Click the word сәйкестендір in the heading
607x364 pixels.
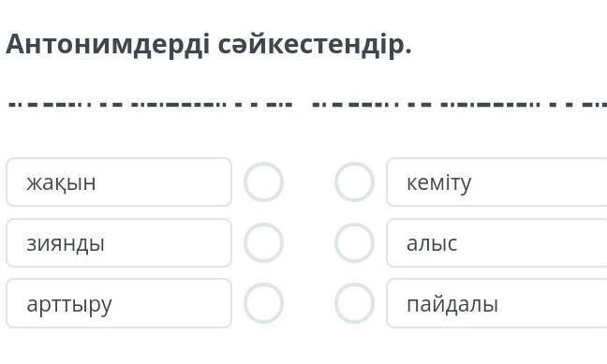coord(315,45)
